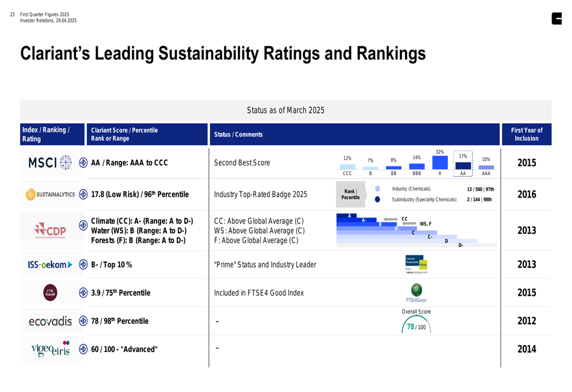Select the highlighted AA 17% bar

click(x=463, y=166)
